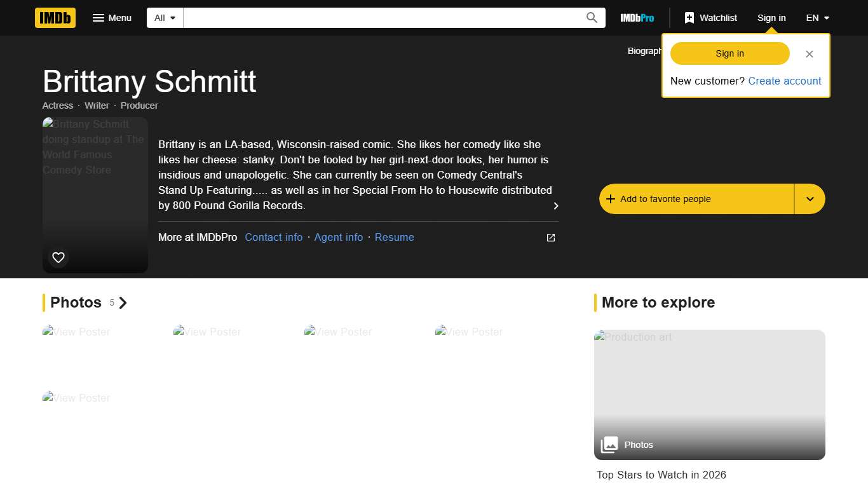Click the IMDbPro logo
Viewport: 868px width, 488px height.
[x=637, y=18]
